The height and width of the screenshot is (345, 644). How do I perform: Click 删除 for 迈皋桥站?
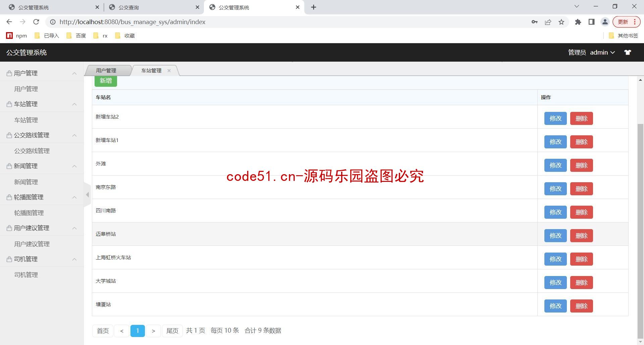(582, 235)
